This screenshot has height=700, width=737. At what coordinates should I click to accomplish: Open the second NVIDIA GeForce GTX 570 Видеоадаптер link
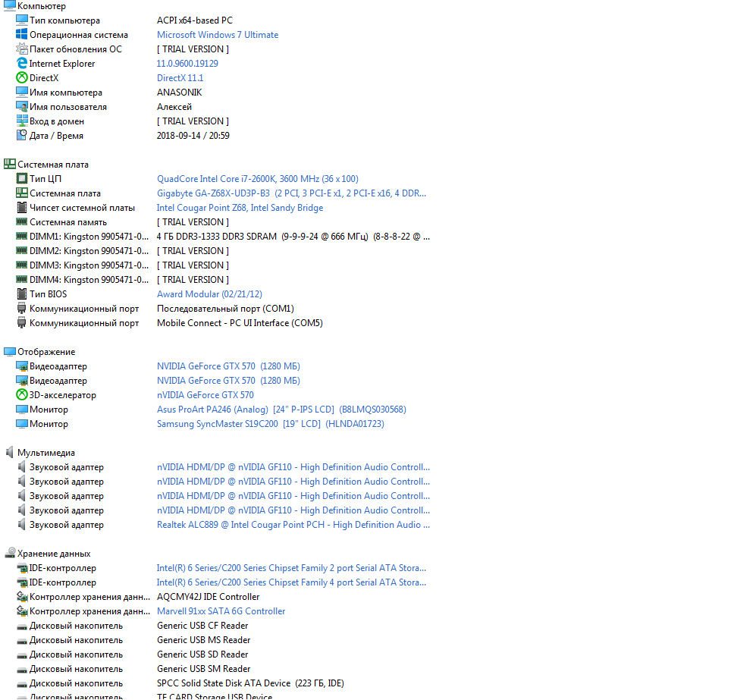(x=228, y=380)
